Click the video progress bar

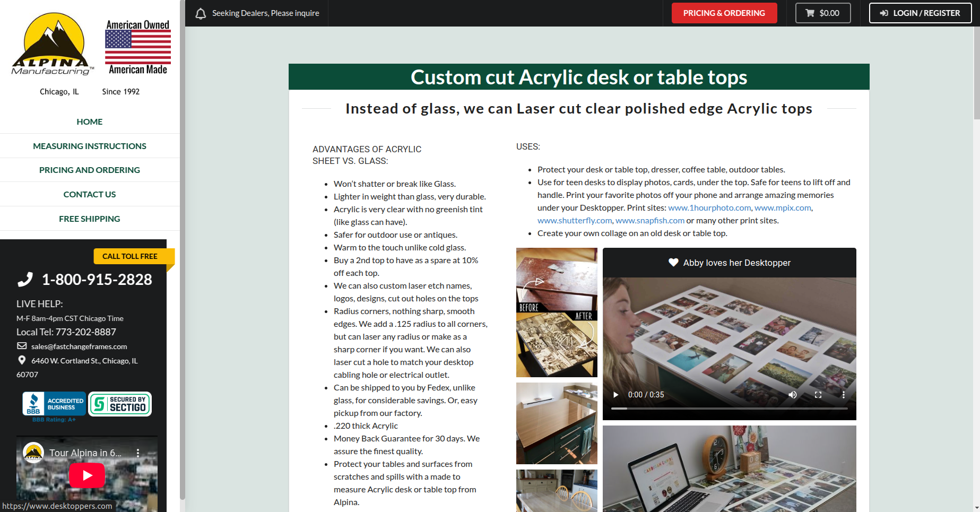coord(729,409)
